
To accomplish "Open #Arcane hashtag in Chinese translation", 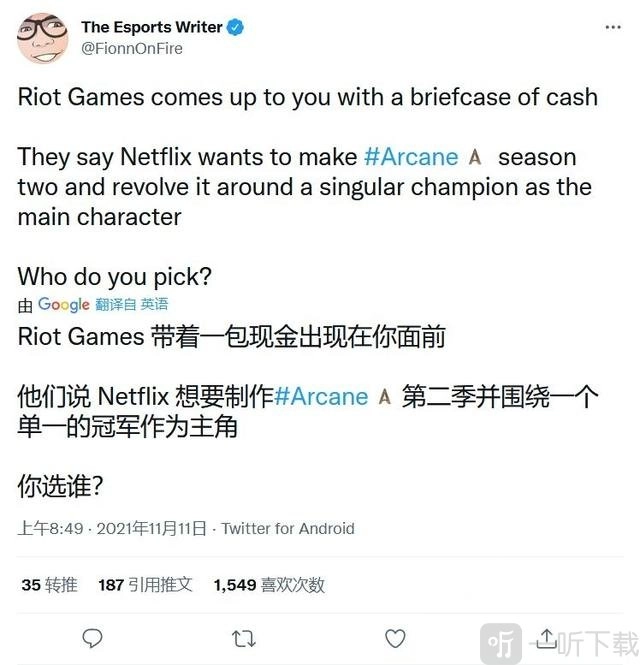I will pos(321,397).
